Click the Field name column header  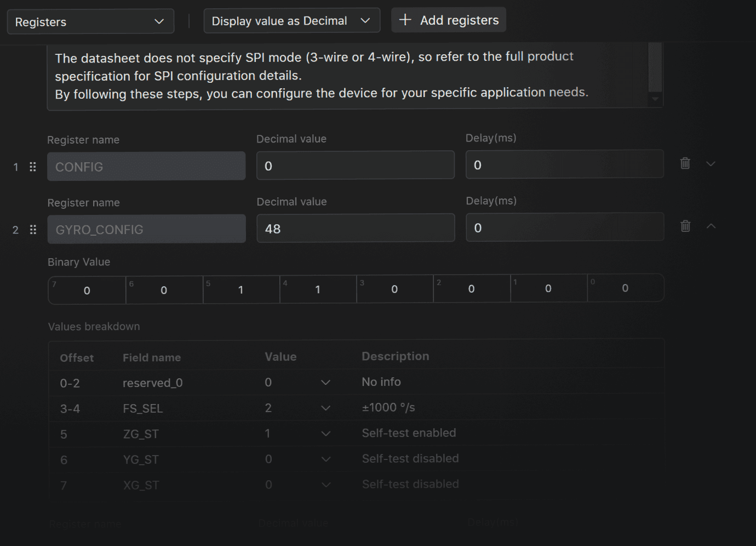152,357
